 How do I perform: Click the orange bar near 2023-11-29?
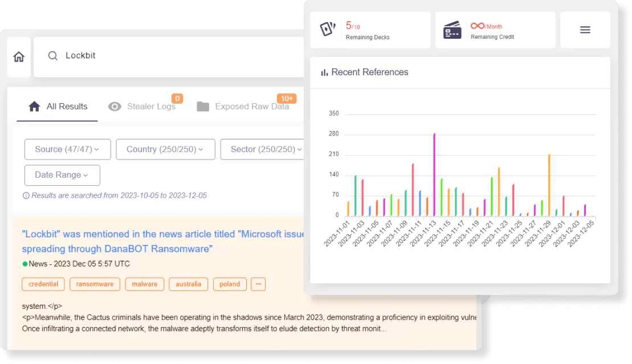pyautogui.click(x=549, y=185)
